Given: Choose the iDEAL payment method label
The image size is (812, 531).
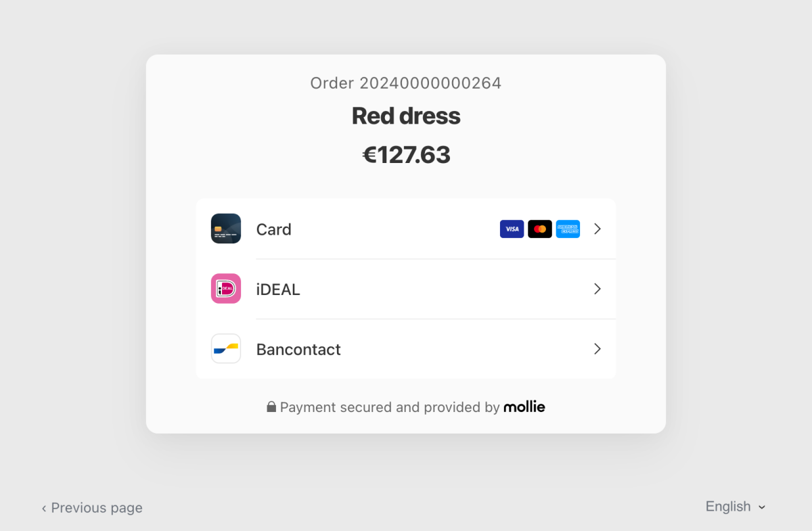Looking at the screenshot, I should [x=278, y=290].
